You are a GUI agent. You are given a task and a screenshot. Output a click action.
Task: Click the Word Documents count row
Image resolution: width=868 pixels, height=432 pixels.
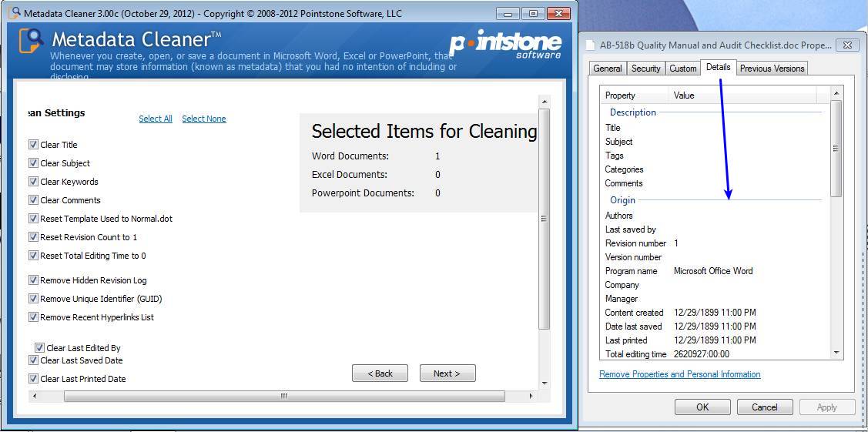point(376,156)
